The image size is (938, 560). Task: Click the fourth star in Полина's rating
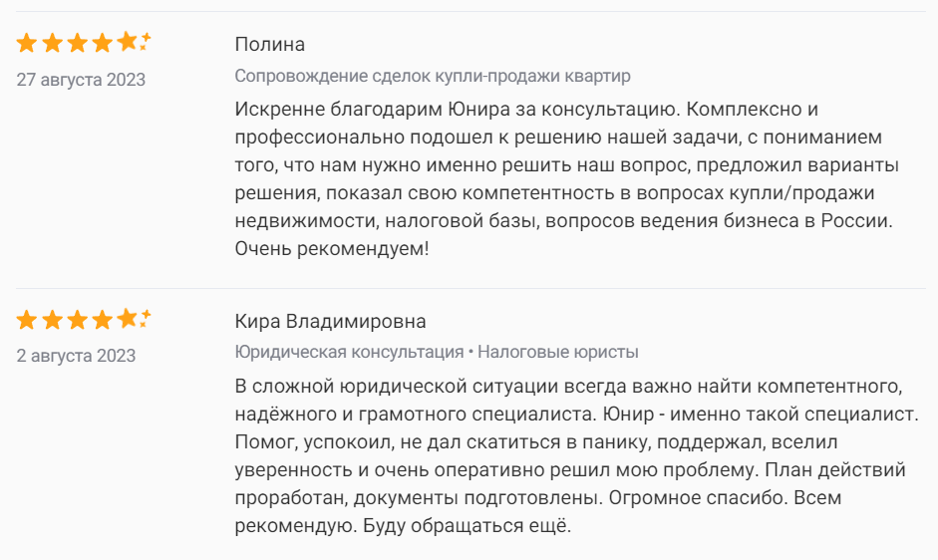pyautogui.click(x=103, y=43)
